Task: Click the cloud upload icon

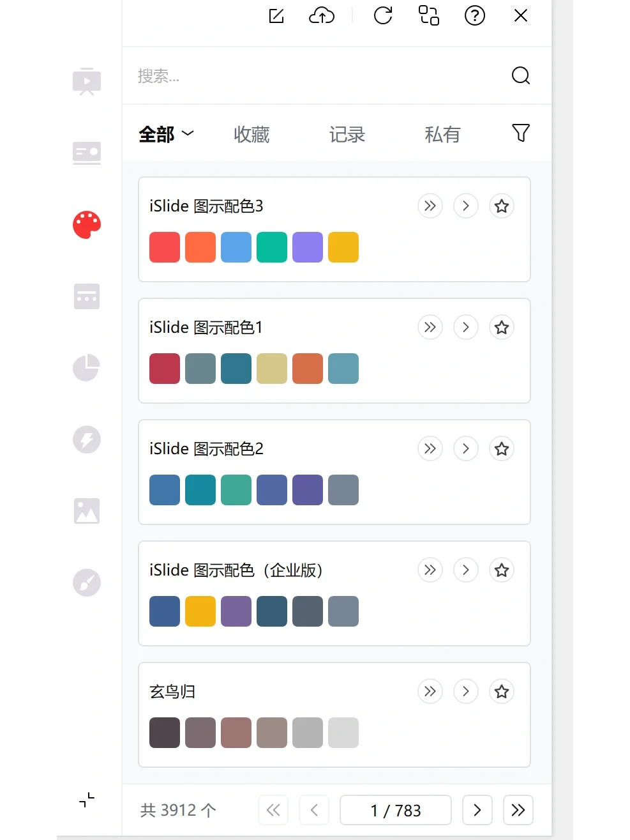Action: [322, 16]
